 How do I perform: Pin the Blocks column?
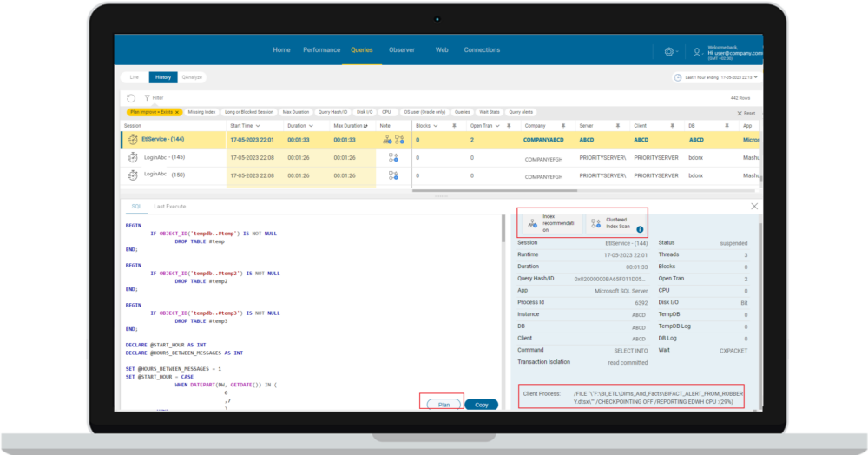tap(455, 126)
